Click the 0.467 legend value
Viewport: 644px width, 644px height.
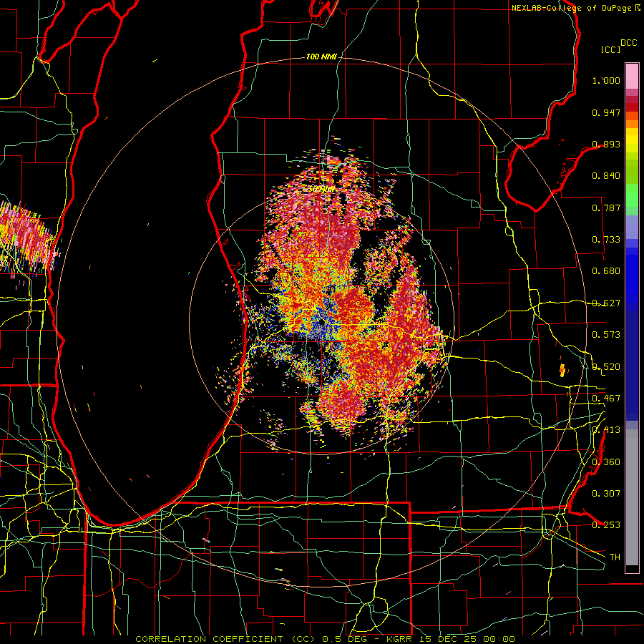[x=606, y=399]
